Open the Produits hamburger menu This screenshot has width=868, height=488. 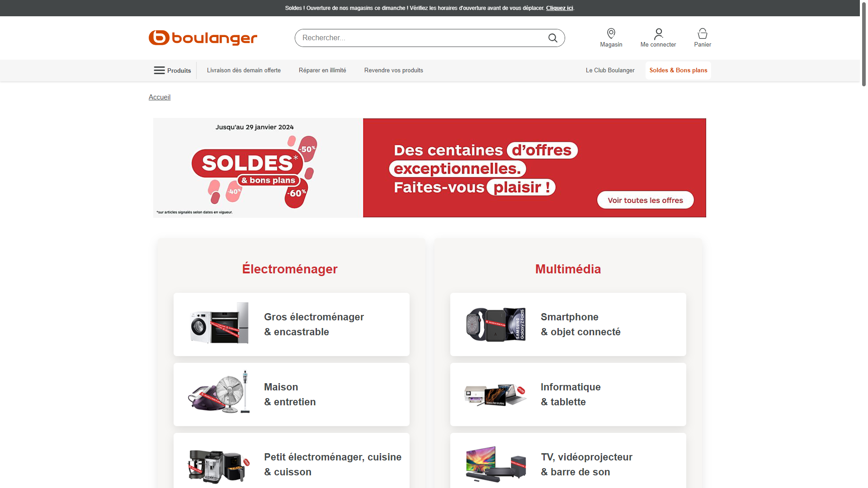(x=172, y=70)
